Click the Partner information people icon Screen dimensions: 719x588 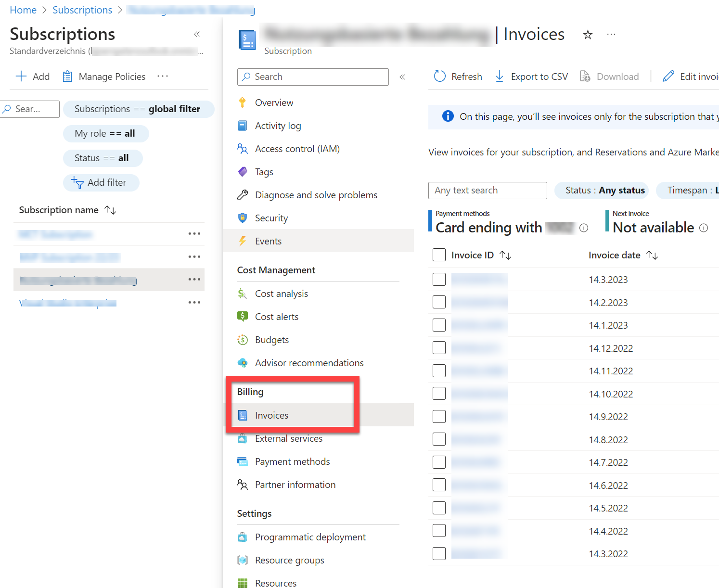243,485
